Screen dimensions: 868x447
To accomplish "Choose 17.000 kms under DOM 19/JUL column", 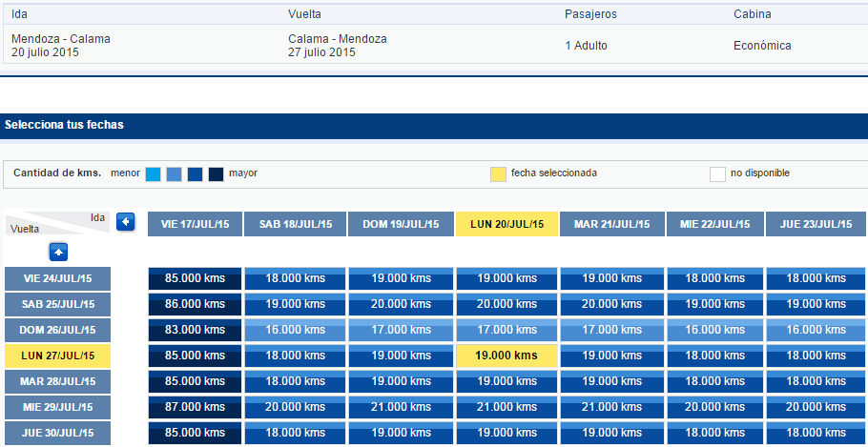I will click(401, 331).
